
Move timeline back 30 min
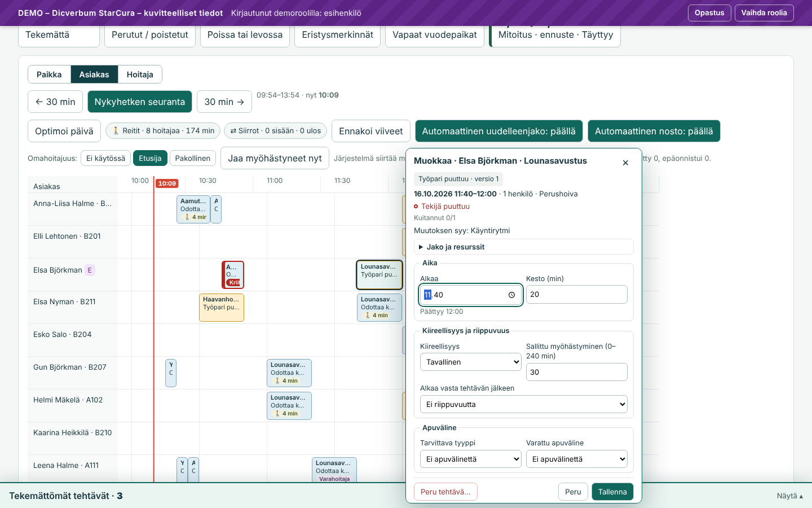(x=55, y=102)
